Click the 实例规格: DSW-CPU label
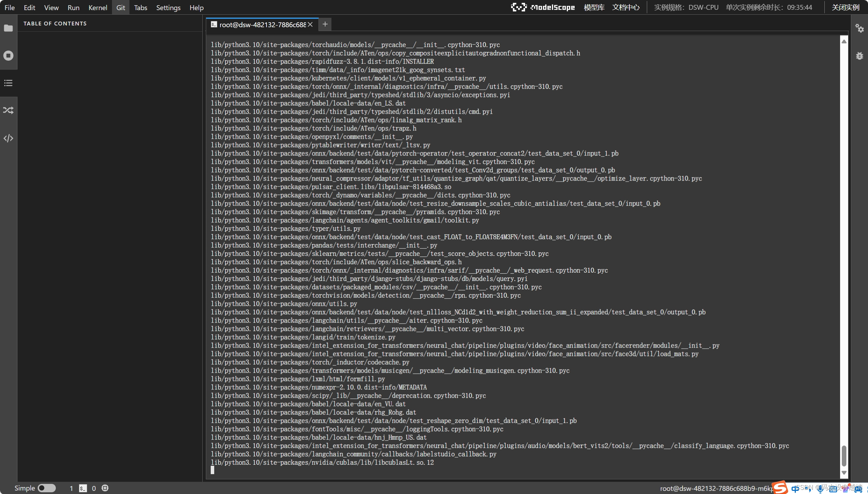The image size is (868, 494). coord(686,7)
